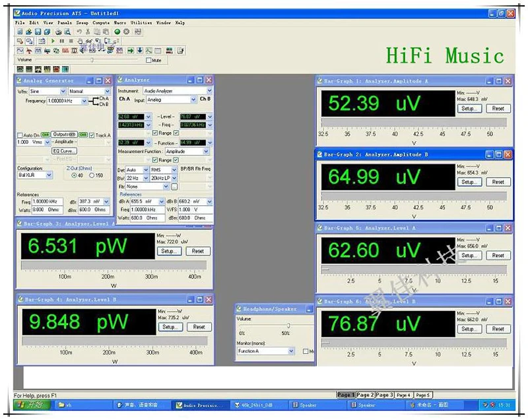Image resolution: width=528 pixels, height=420 pixels.
Task: Enable the Auto On checkbox
Action: click(x=20, y=135)
